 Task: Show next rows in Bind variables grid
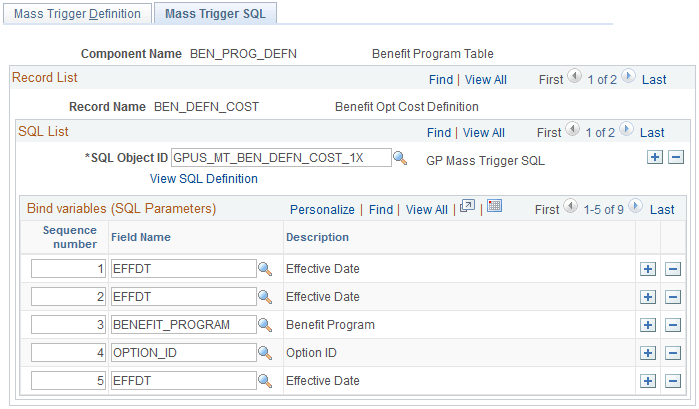tap(635, 206)
